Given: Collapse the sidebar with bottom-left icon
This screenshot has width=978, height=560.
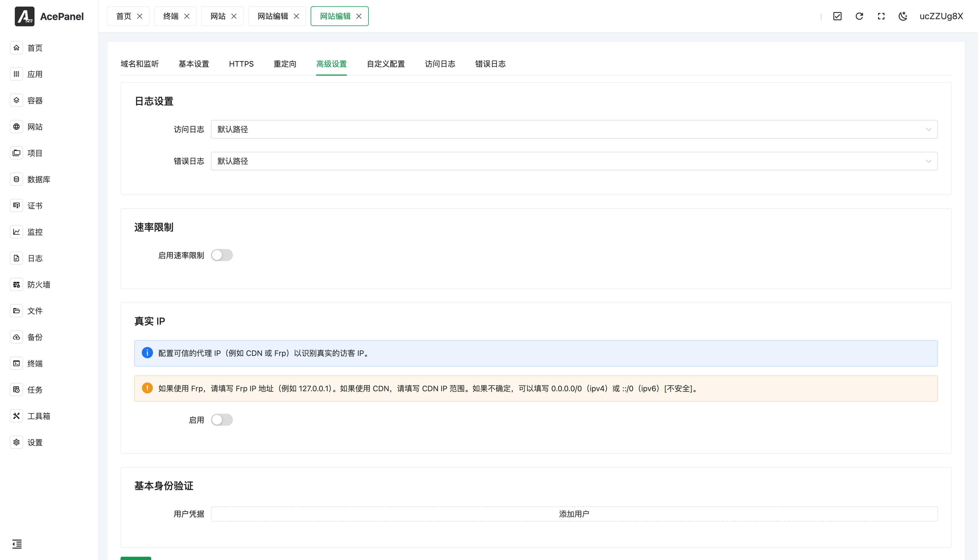Looking at the screenshot, I should pyautogui.click(x=17, y=544).
